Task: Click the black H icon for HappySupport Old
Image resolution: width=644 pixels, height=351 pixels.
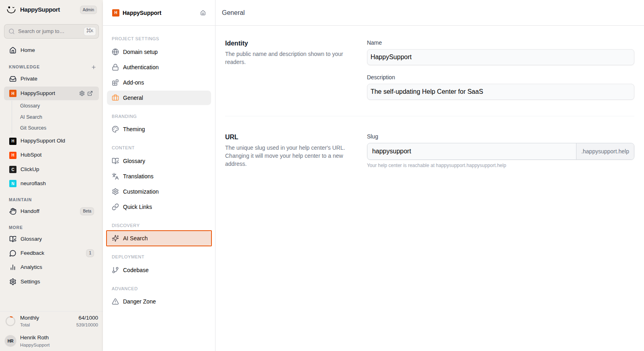Action: click(x=13, y=141)
